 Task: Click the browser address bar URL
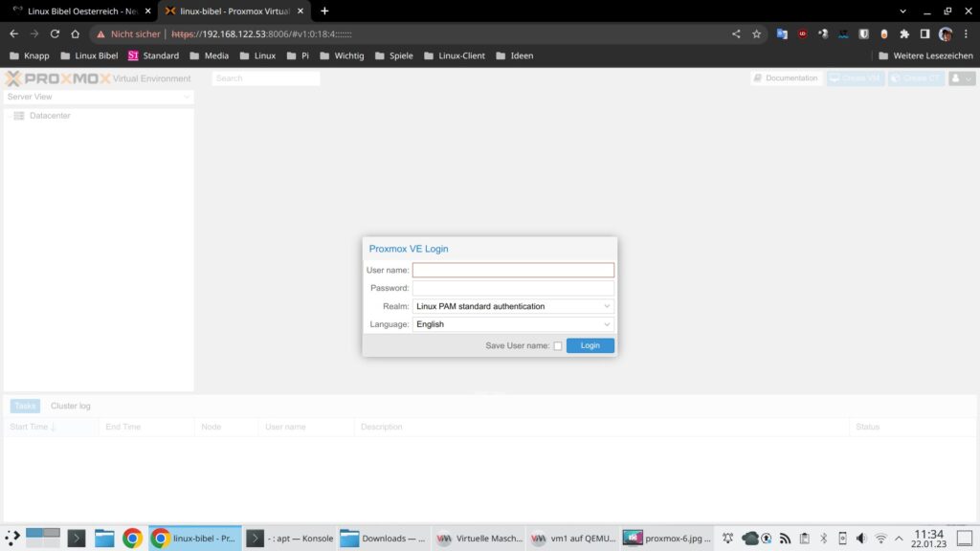coord(262,33)
